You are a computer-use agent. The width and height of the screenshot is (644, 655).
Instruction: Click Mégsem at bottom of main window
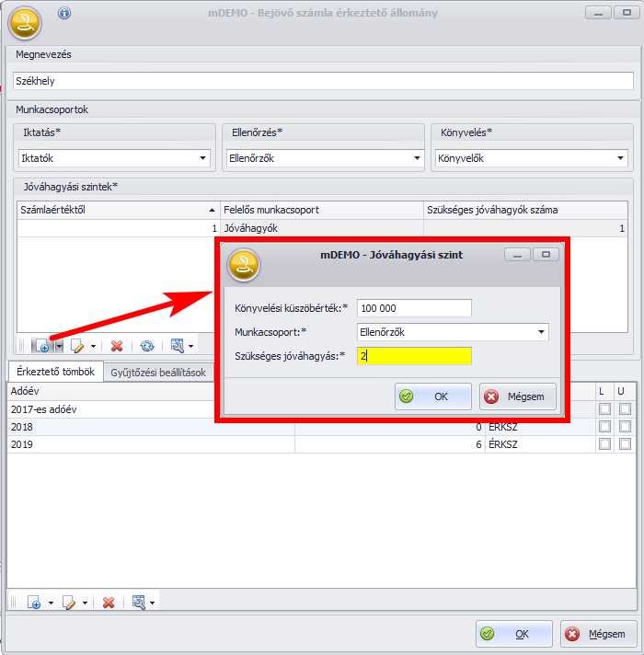(x=599, y=634)
